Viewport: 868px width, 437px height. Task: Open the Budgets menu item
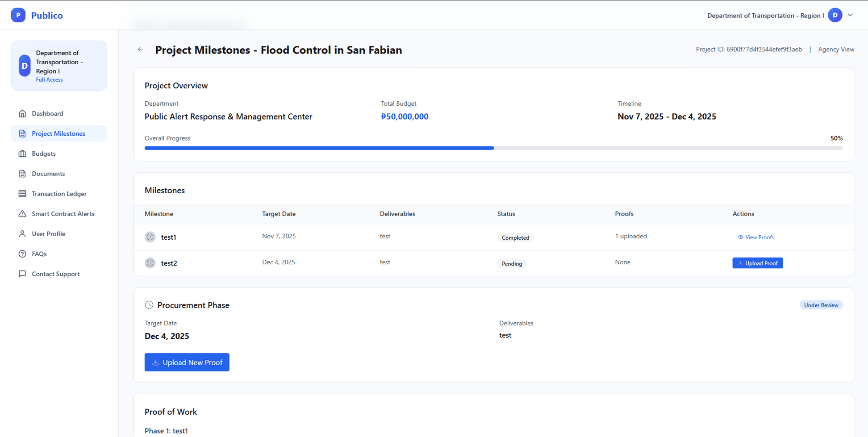coord(59,154)
